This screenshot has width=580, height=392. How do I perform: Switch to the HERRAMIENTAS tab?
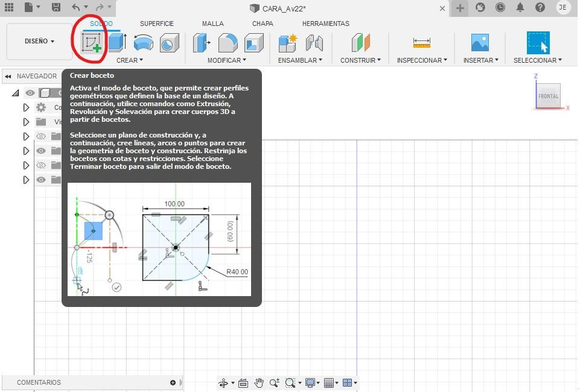pyautogui.click(x=325, y=24)
